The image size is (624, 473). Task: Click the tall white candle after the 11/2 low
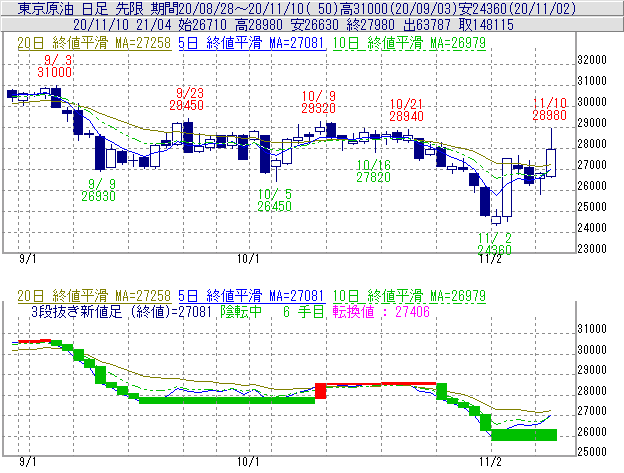tap(507, 188)
